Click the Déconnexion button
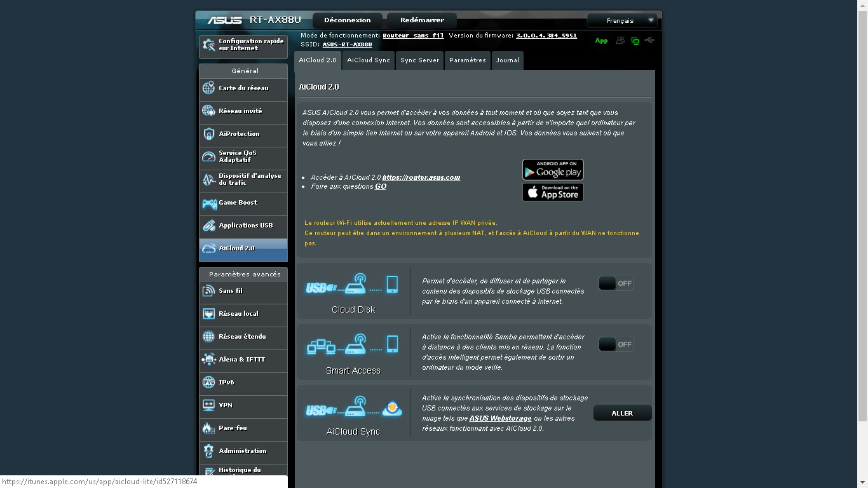Viewport: 868px width, 488px height. pos(348,20)
